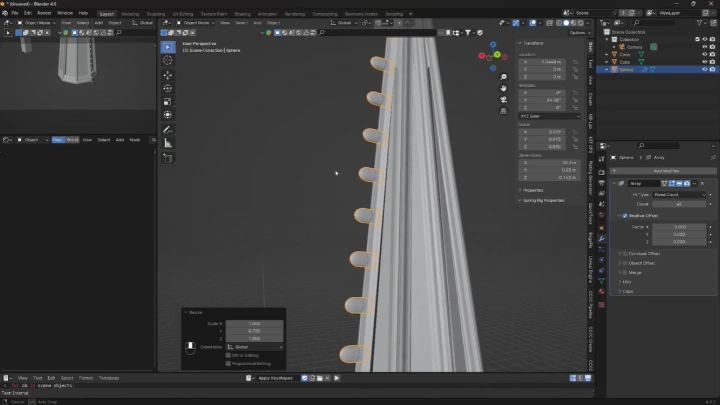
Task: Open the Render menu
Action: pyautogui.click(x=44, y=13)
